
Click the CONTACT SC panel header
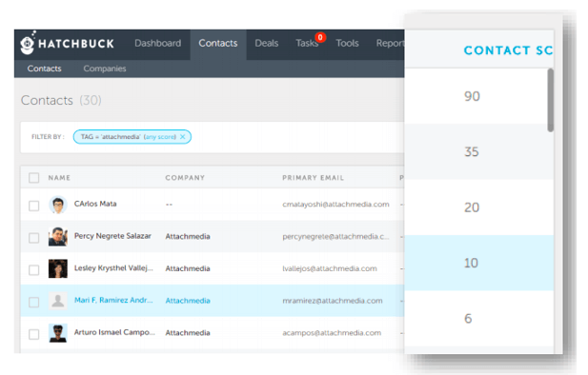[x=508, y=50]
